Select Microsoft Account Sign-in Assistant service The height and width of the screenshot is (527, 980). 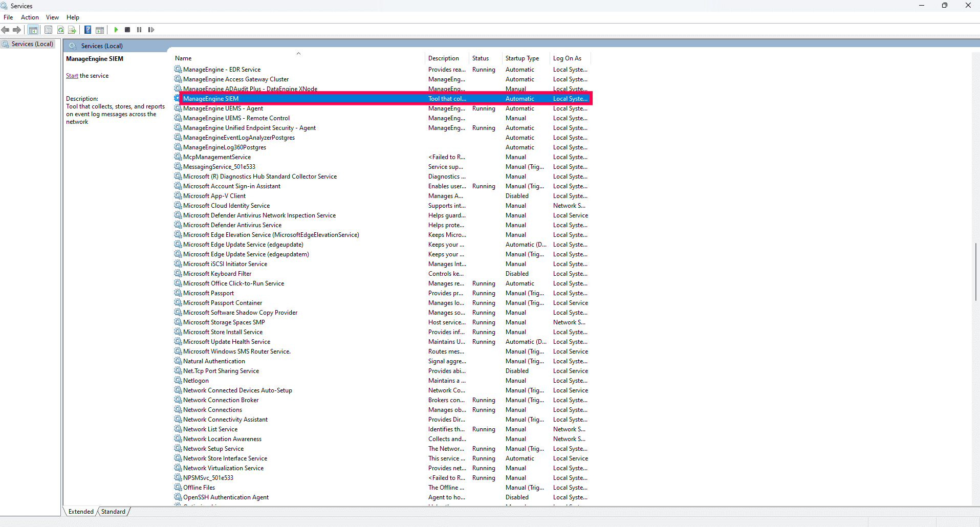382,186
